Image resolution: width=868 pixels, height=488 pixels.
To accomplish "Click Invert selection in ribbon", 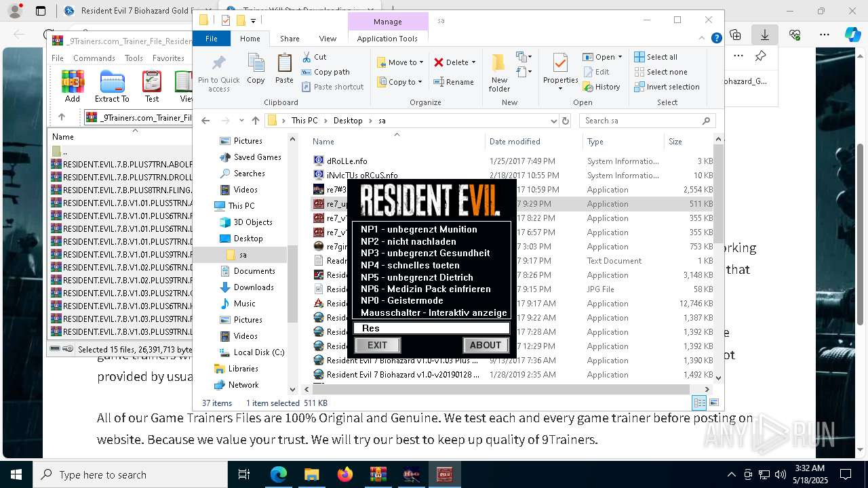I will (x=667, y=87).
